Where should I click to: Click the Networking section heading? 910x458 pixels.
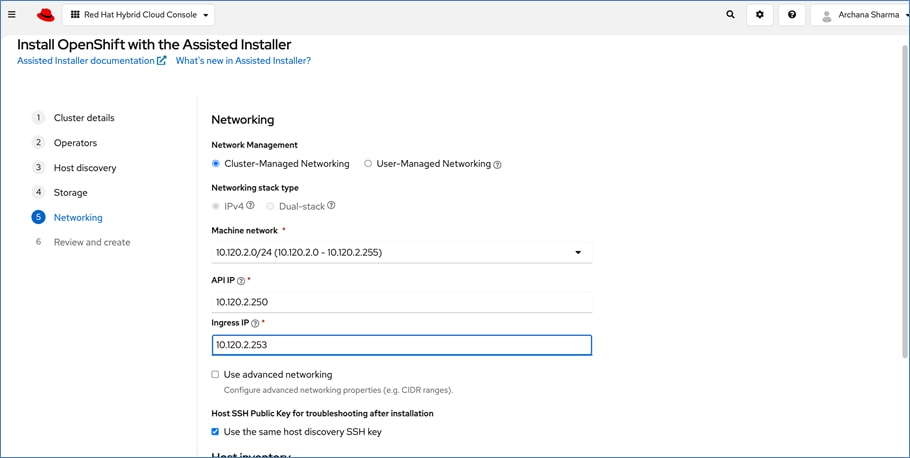click(243, 120)
